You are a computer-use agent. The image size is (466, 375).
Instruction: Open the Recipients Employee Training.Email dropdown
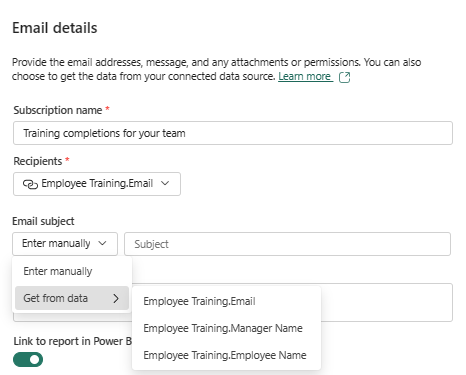pyautogui.click(x=97, y=184)
